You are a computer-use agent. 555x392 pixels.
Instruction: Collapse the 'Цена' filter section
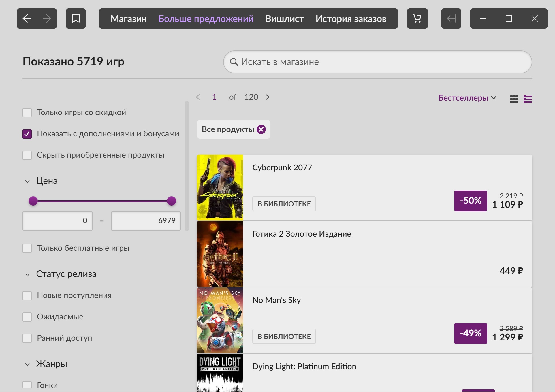27,182
